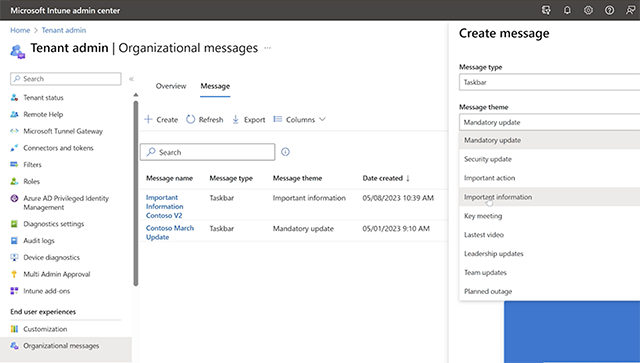The width and height of the screenshot is (640, 363).
Task: Select the Message tab
Action: pyautogui.click(x=215, y=86)
